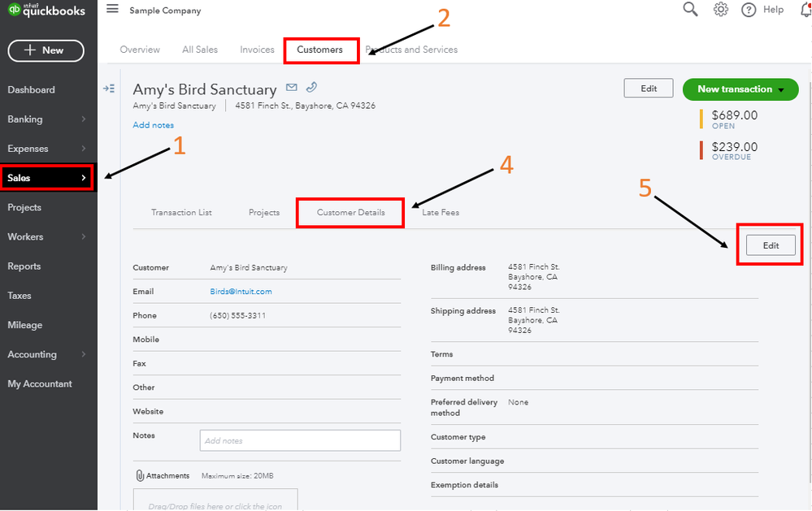This screenshot has height=511, width=812.
Task: Go to Dashboard in the sidebar
Action: click(31, 89)
